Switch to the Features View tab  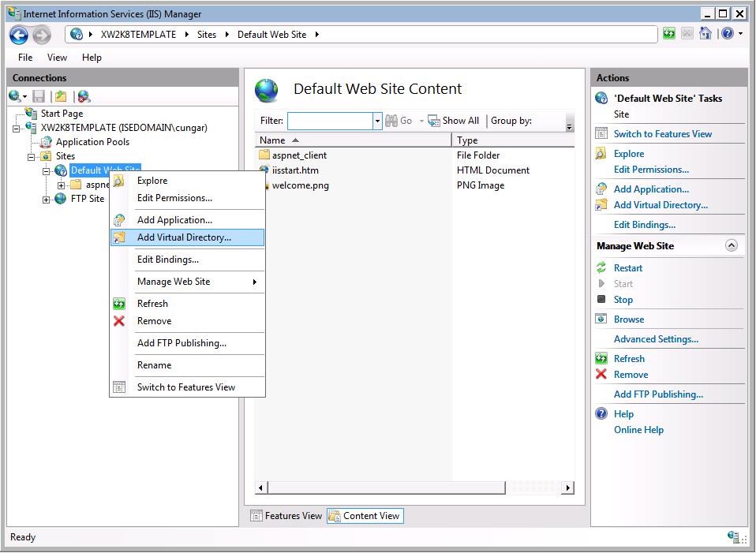point(286,516)
